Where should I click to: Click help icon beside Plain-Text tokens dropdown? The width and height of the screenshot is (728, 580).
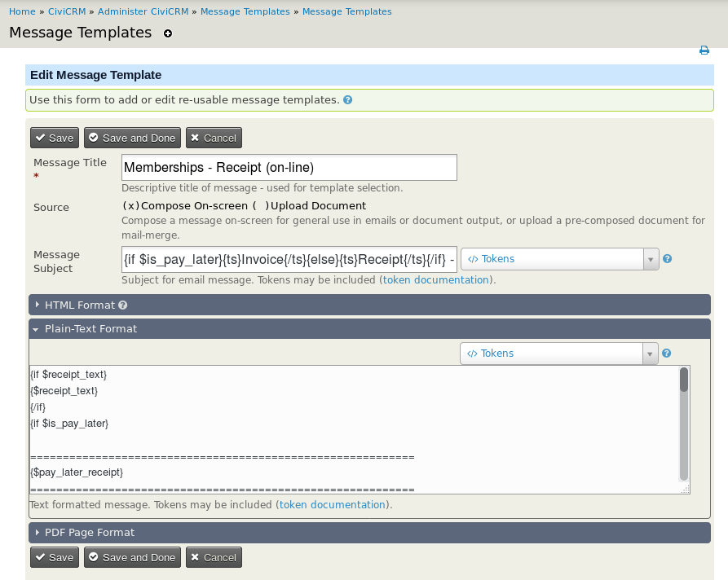click(667, 354)
